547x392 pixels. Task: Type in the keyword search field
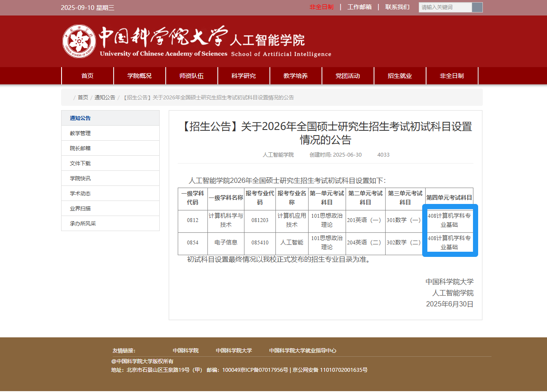tap(445, 7)
